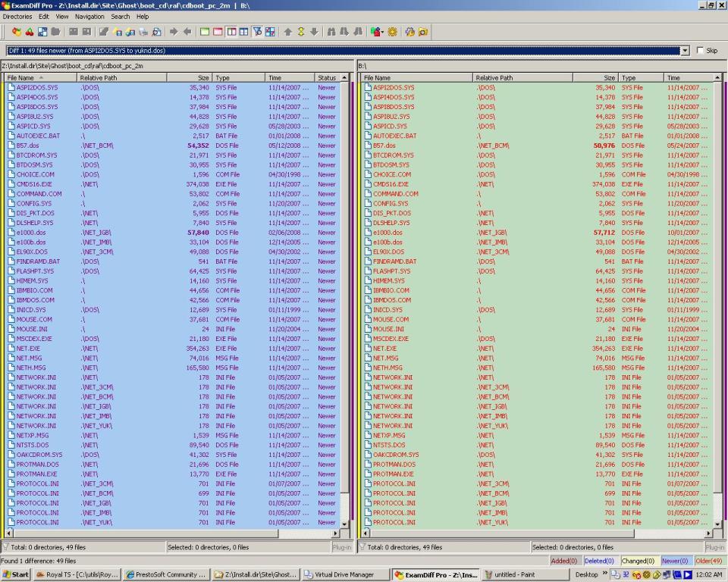Screen dimensions: 728x582
Task: Click the gear-with-wrench toolbar icon
Action: click(409, 32)
